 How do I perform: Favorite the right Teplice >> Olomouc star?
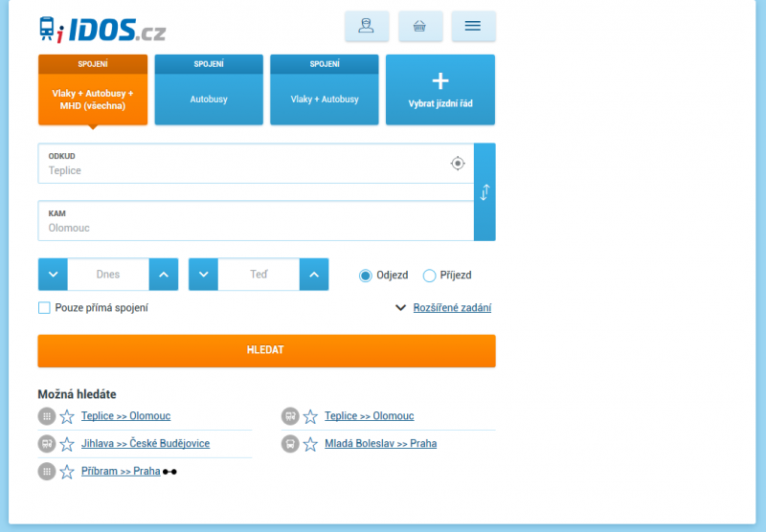click(310, 416)
